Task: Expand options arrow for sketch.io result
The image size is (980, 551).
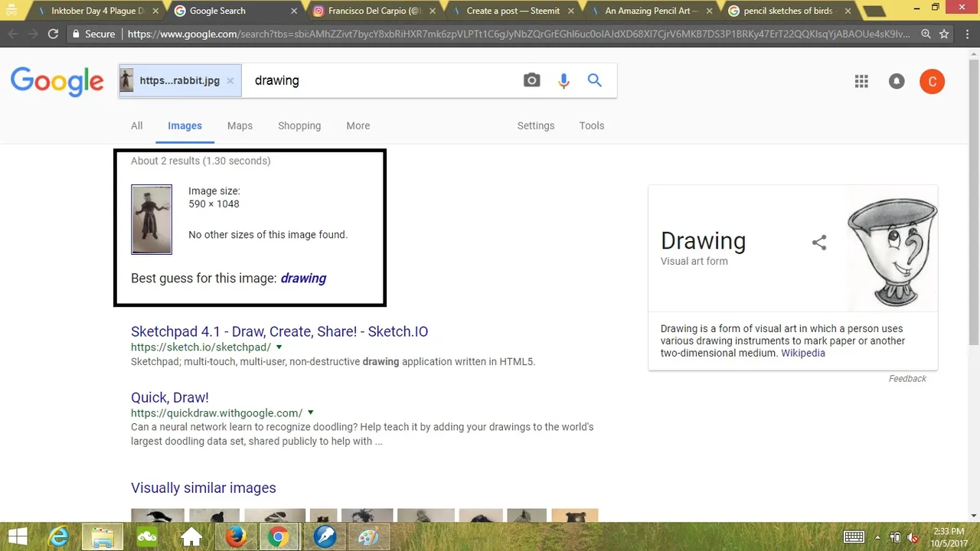Action: click(x=279, y=347)
